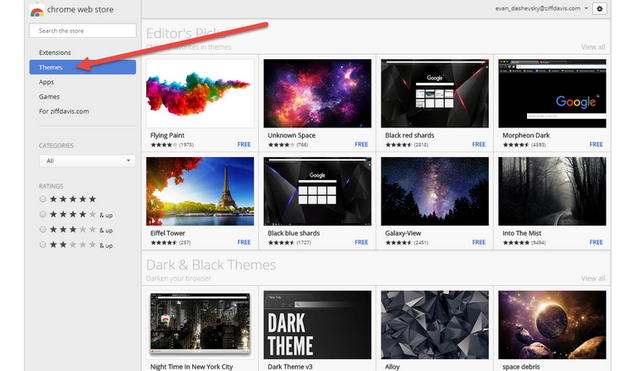Select the Themes section
The width and height of the screenshot is (630, 371).
click(83, 67)
